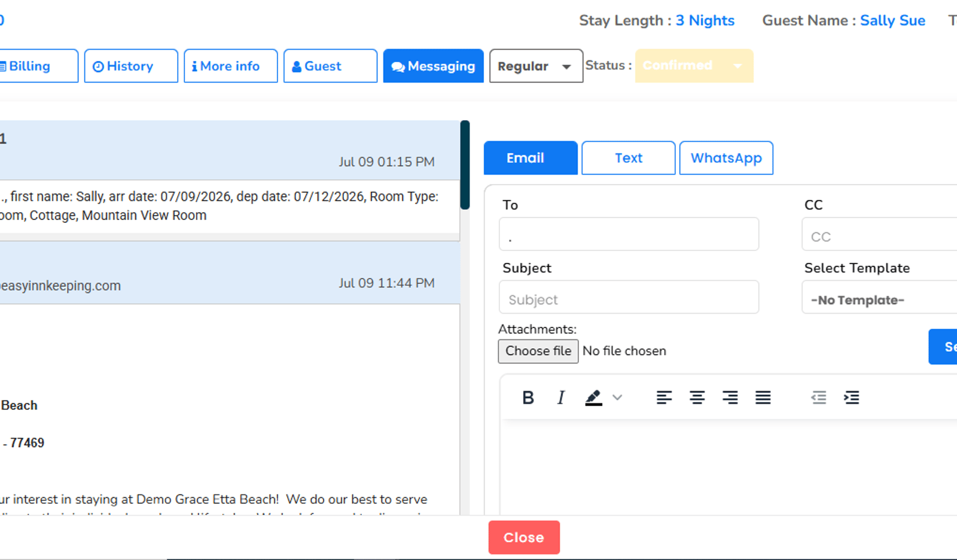This screenshot has height=560, width=957.
Task: Click Choose file for attachments
Action: pos(538,351)
